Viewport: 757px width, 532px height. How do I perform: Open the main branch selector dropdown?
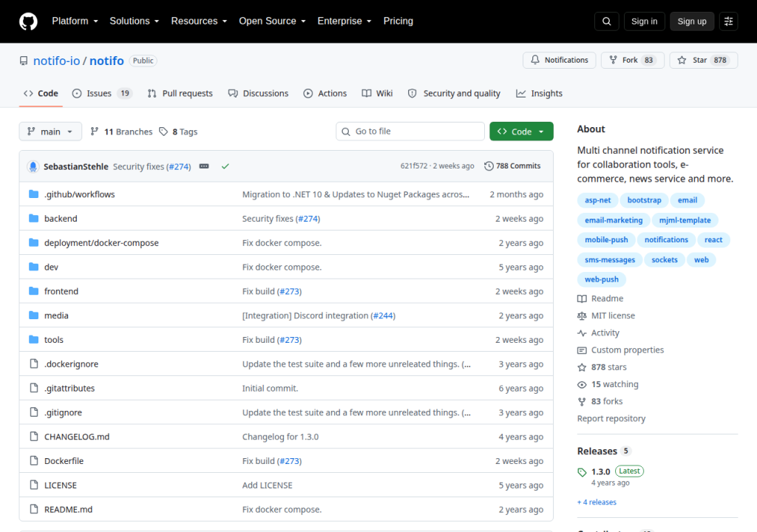(50, 132)
